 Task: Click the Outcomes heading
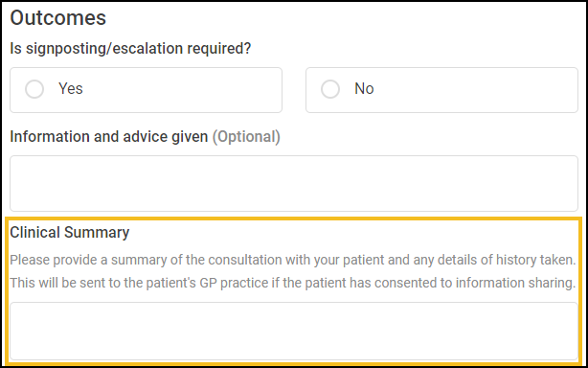click(x=58, y=18)
